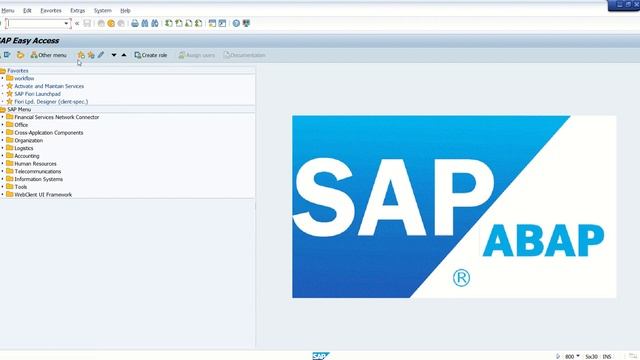Expand the Telecommunications folder node

(2, 171)
